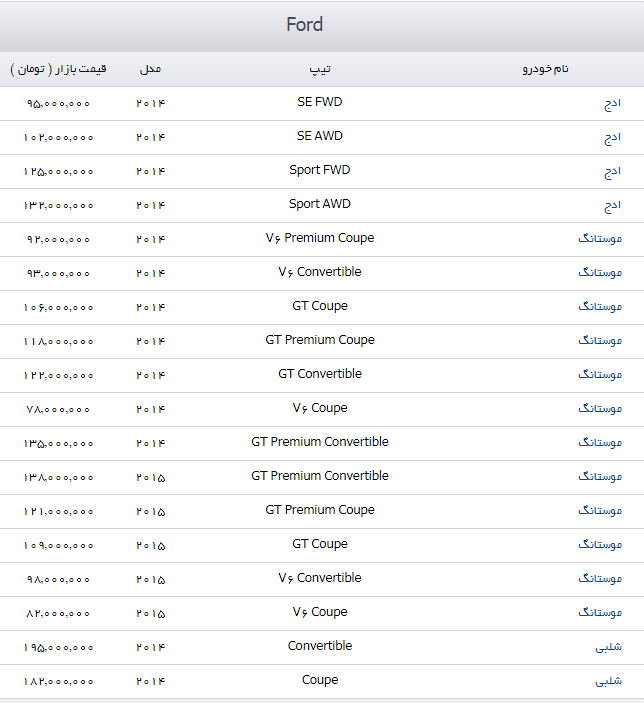Open the ادج link in SE AWD row

click(612, 138)
